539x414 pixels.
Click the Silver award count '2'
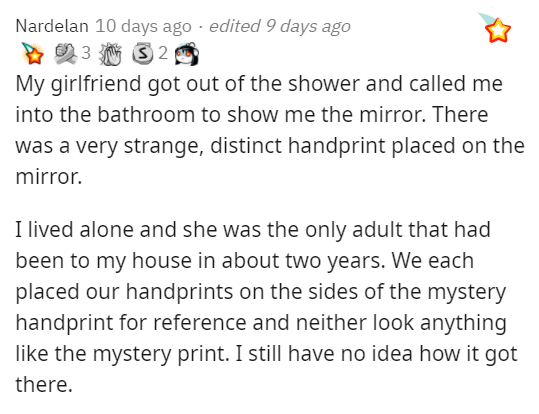(x=163, y=53)
